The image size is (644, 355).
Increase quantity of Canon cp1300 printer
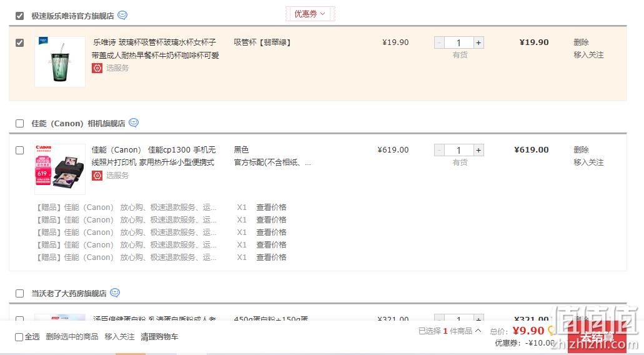click(x=478, y=151)
